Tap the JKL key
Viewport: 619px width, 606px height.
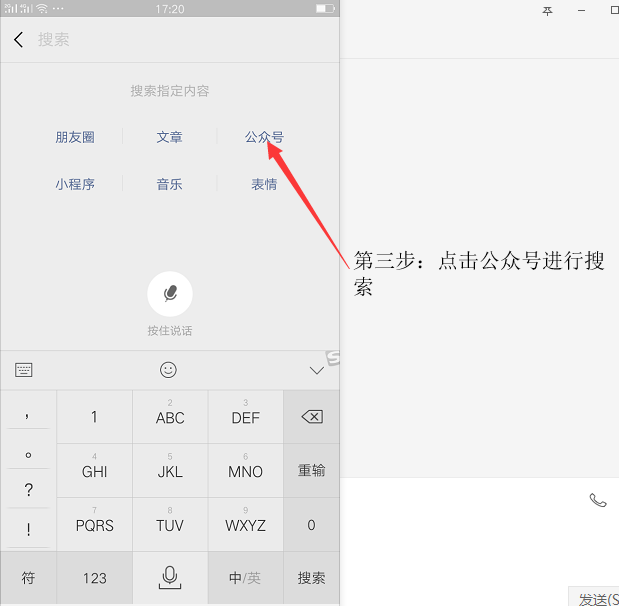170,470
